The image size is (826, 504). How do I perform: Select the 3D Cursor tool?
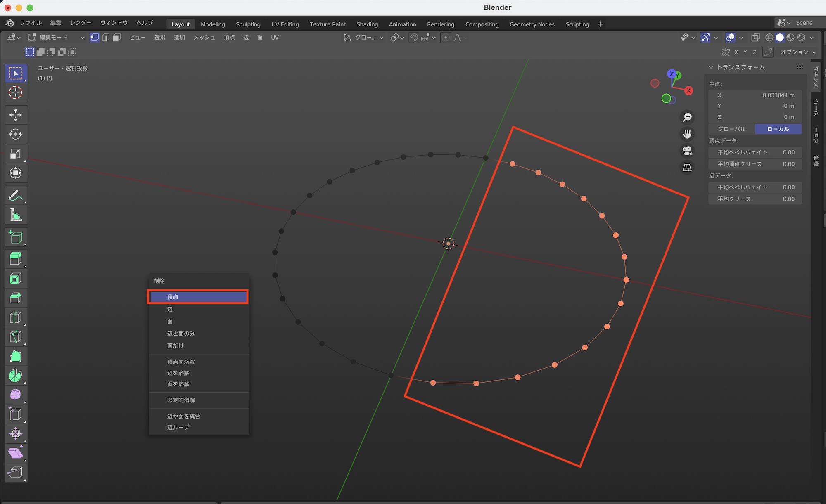(x=16, y=92)
